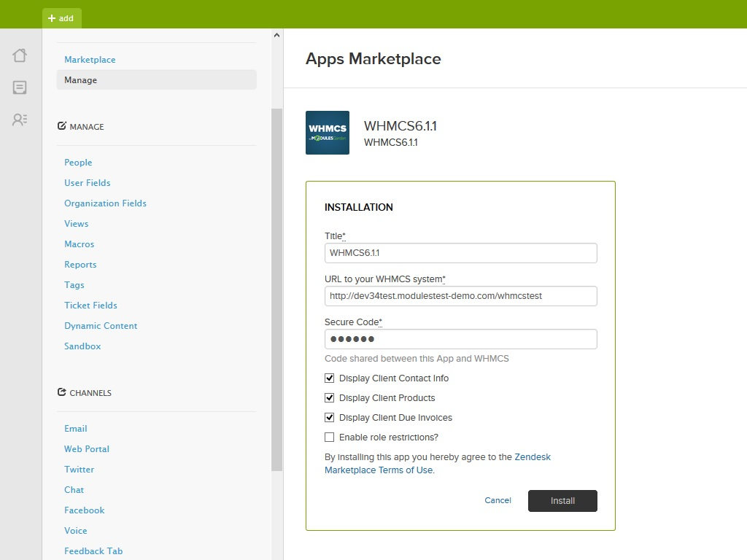
Task: Enable role restrictions checkbox
Action: 330,437
